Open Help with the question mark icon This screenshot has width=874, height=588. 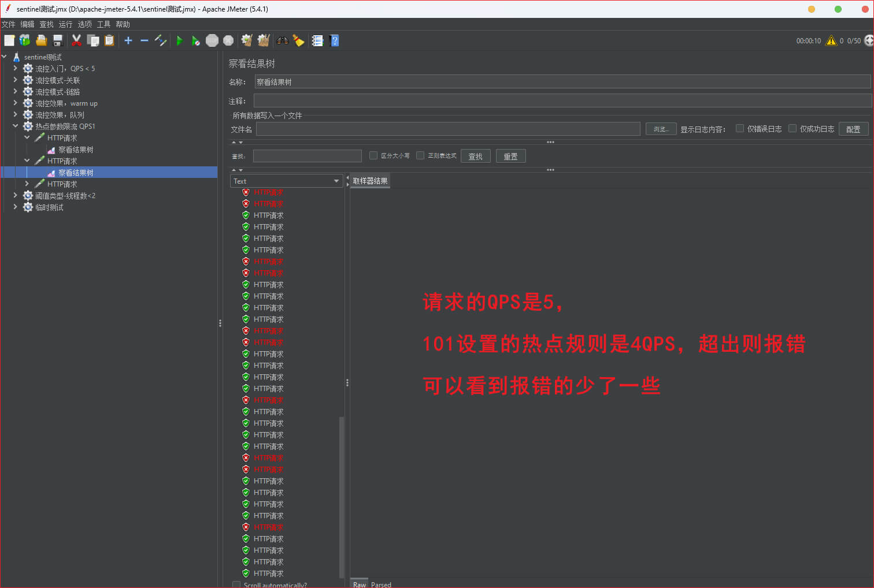pyautogui.click(x=334, y=40)
